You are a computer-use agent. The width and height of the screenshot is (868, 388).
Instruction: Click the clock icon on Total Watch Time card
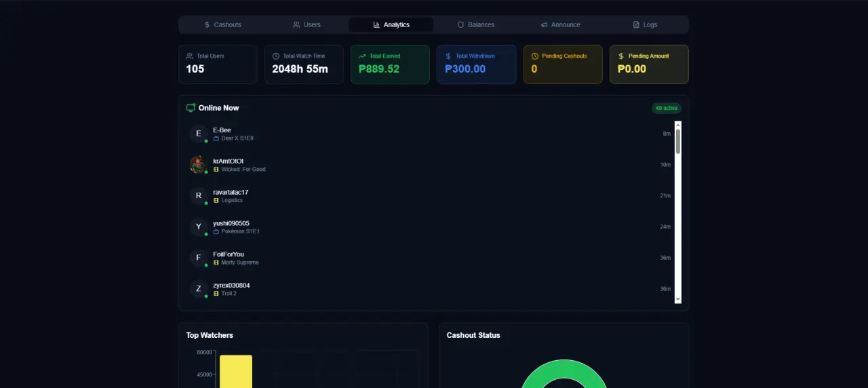(276, 56)
